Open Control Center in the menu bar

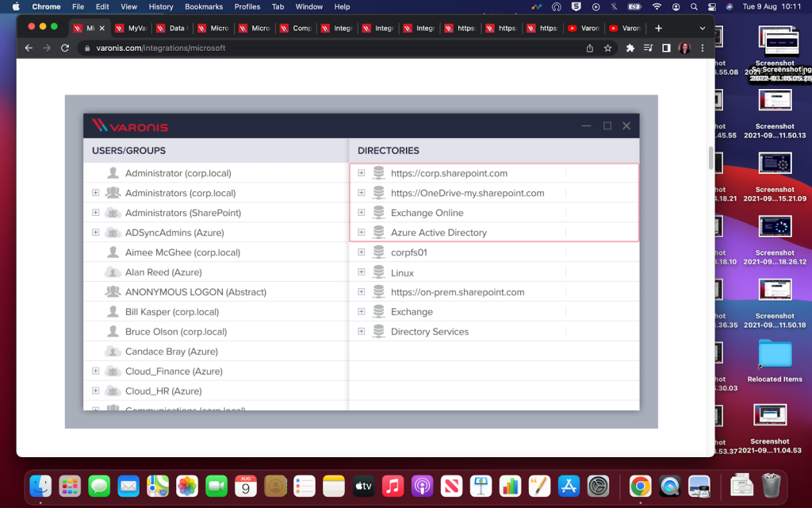(x=712, y=6)
